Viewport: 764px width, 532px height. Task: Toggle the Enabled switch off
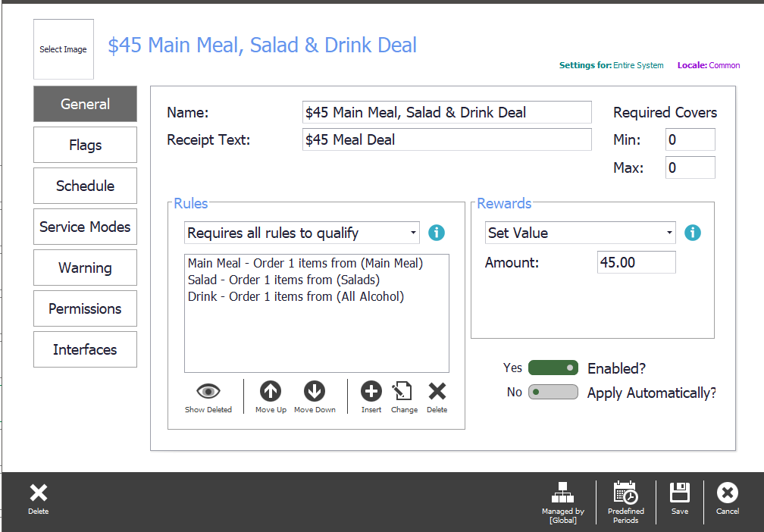tap(553, 368)
